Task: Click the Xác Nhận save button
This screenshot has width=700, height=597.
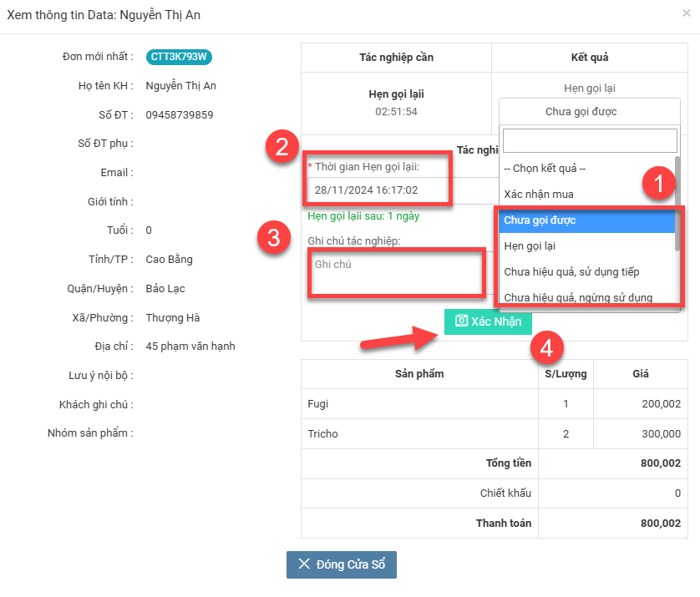Action: (488, 321)
